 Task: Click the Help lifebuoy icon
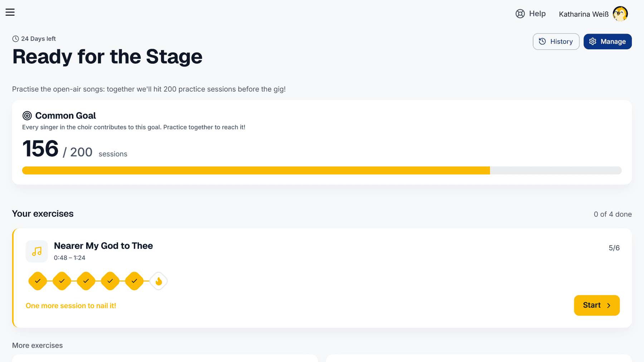click(x=520, y=14)
